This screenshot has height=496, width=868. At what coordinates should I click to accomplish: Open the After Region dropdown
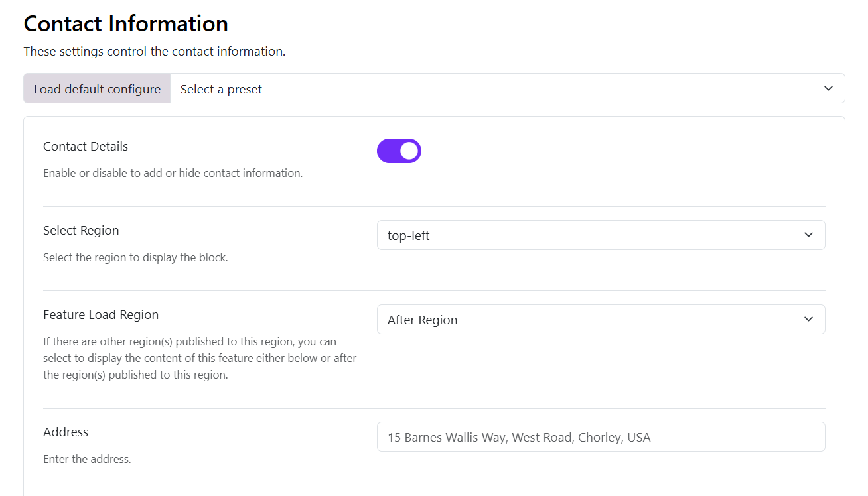pos(601,319)
